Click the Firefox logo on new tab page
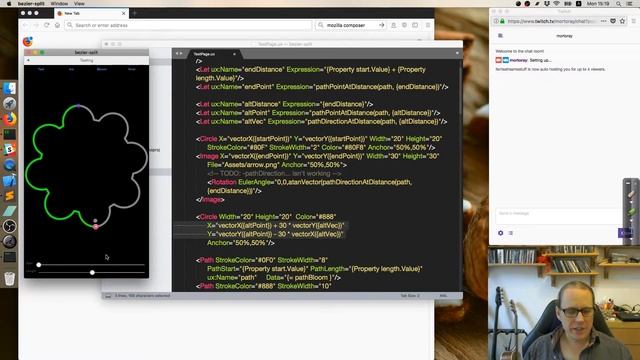 coord(28,41)
